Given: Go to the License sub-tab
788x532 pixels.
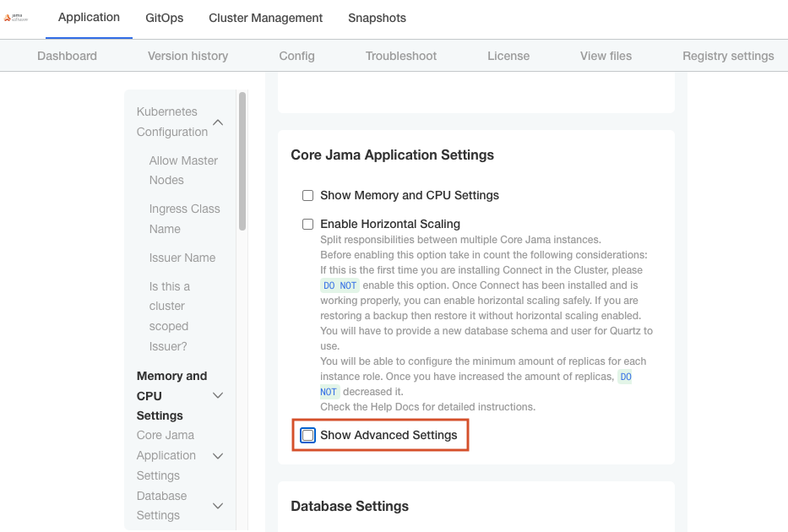Looking at the screenshot, I should [508, 56].
